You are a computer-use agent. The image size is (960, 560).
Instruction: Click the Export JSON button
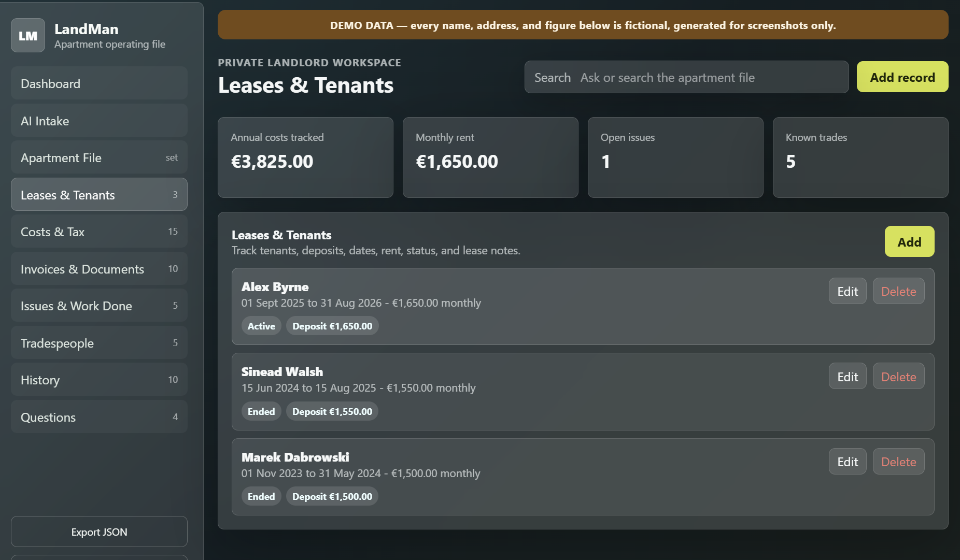99,532
